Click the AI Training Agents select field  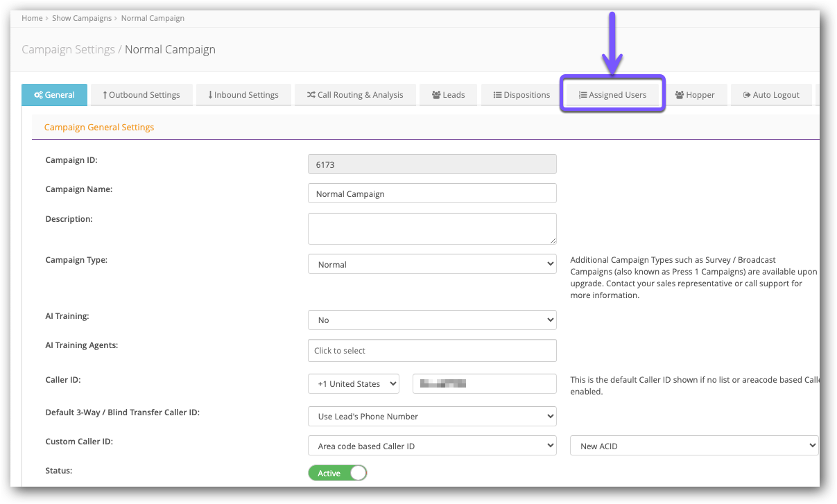coord(431,351)
